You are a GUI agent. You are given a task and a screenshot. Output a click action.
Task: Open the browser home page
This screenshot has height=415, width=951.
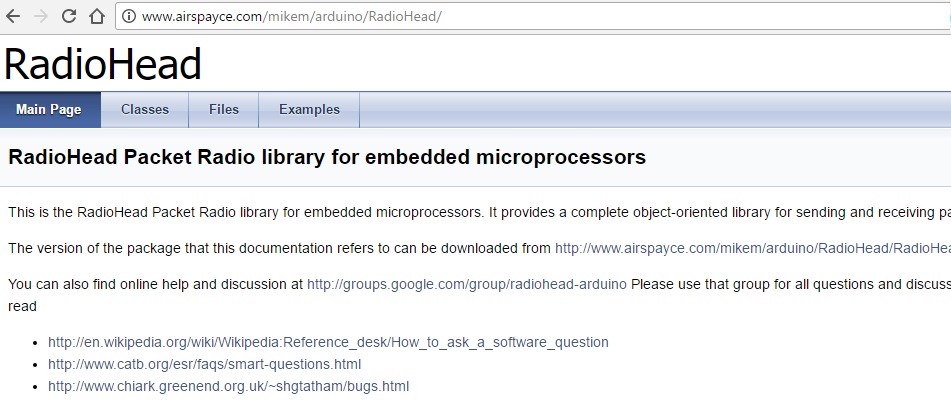(97, 17)
